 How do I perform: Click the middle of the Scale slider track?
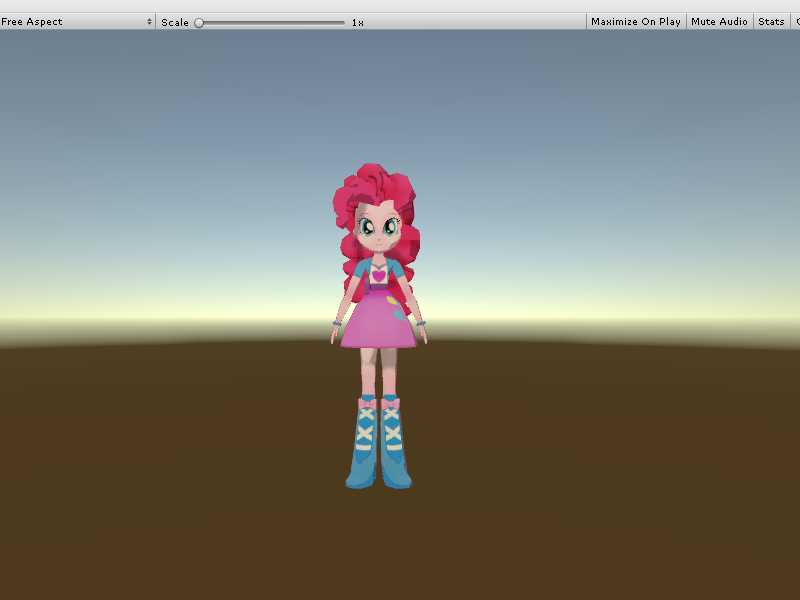(270, 22)
